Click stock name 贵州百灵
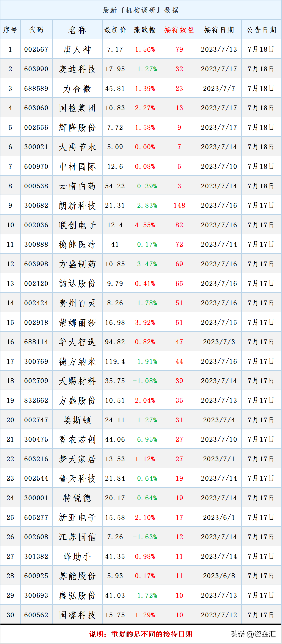The height and width of the screenshot is (644, 282). tap(77, 303)
